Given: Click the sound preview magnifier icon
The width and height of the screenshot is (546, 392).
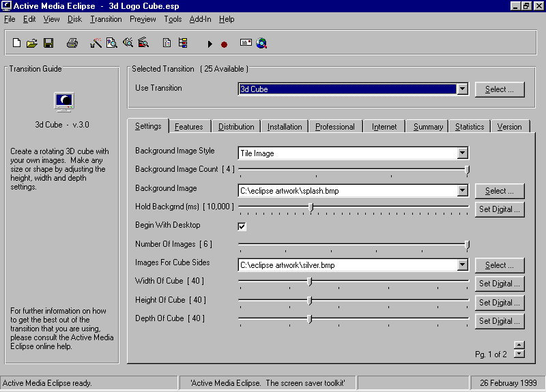Looking at the screenshot, I should (x=128, y=43).
